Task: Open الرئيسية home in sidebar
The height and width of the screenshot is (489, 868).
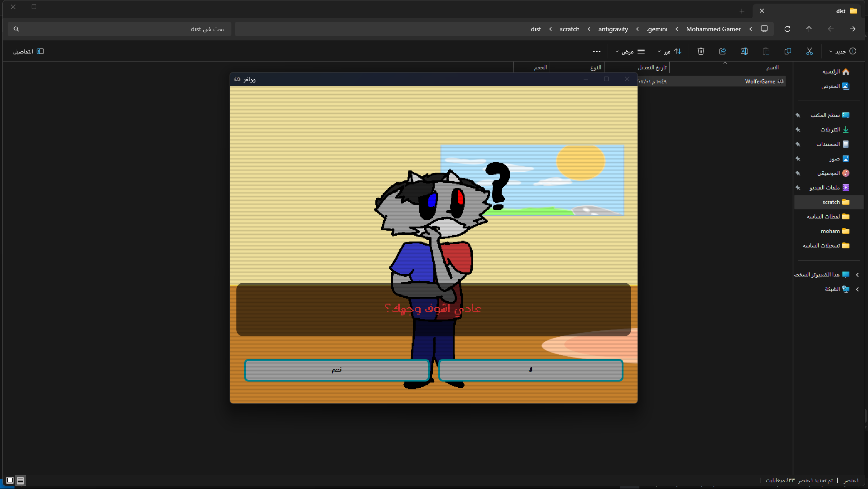Action: pos(836,72)
